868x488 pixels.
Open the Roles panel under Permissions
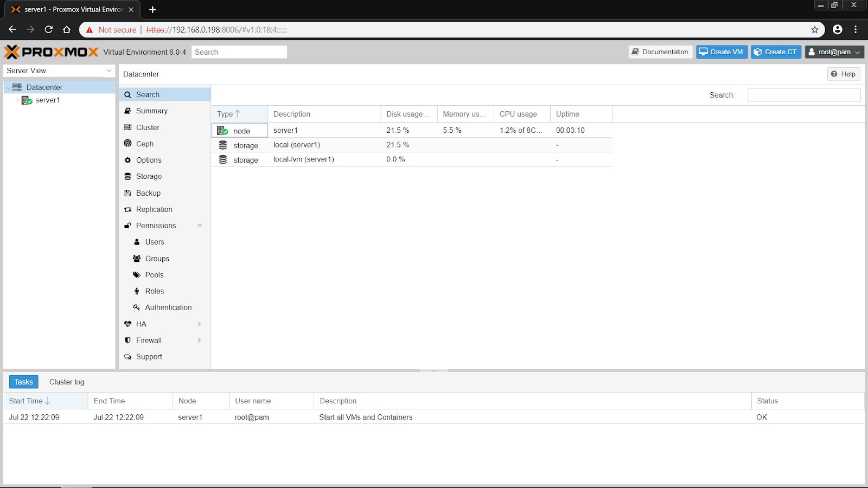[154, 291]
